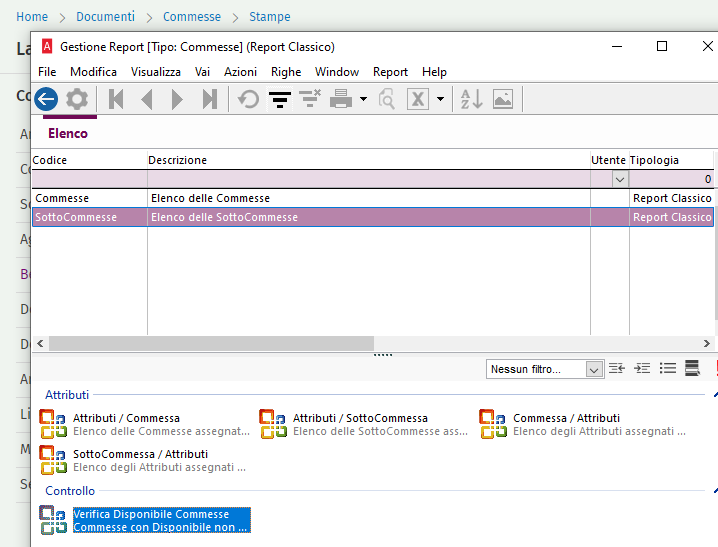Open the gear settings icon in toolbar
Viewport: 718px width, 547px height.
tap(77, 99)
